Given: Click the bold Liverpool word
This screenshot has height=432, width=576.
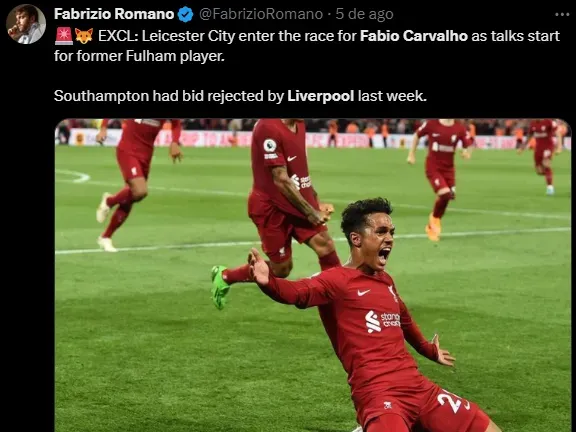Looking at the screenshot, I should [320, 96].
